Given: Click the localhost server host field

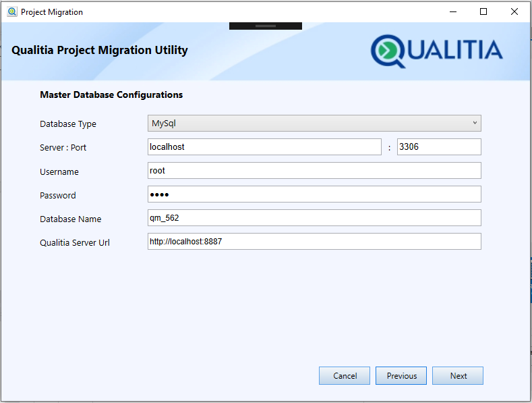Looking at the screenshot, I should coord(264,147).
